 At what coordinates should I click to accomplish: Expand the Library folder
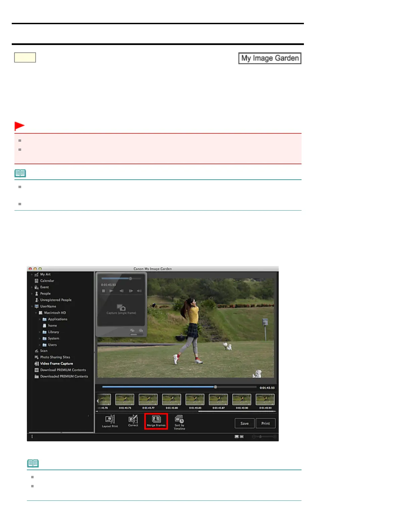(40, 332)
